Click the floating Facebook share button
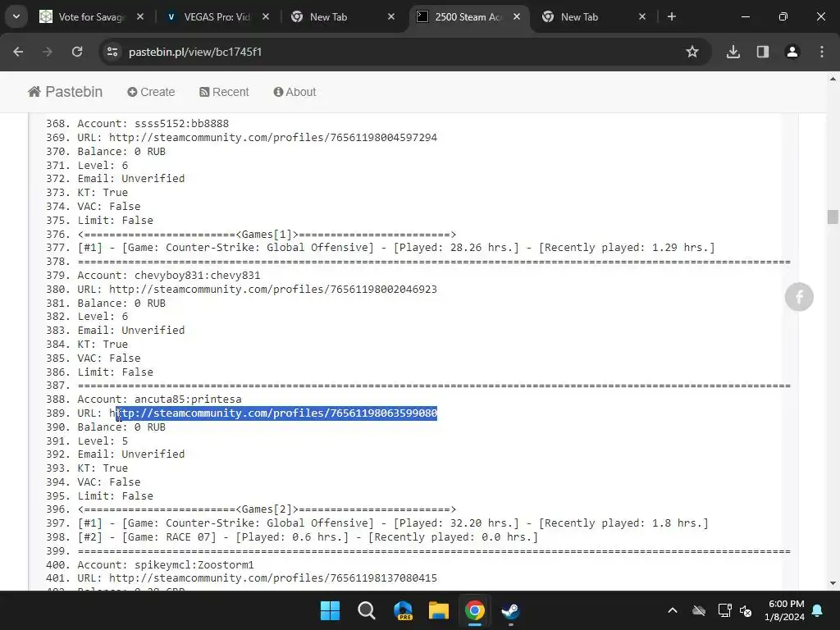840x630 pixels. click(x=799, y=297)
